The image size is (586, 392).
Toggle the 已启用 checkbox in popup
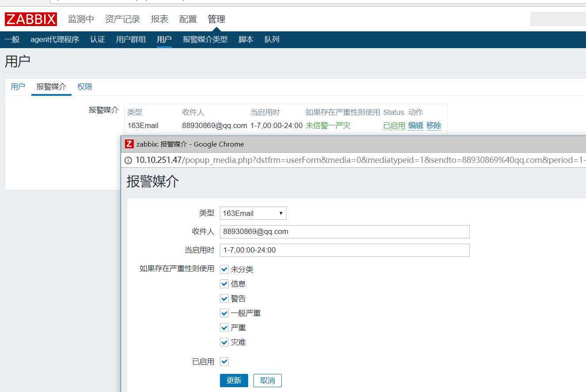coord(224,362)
